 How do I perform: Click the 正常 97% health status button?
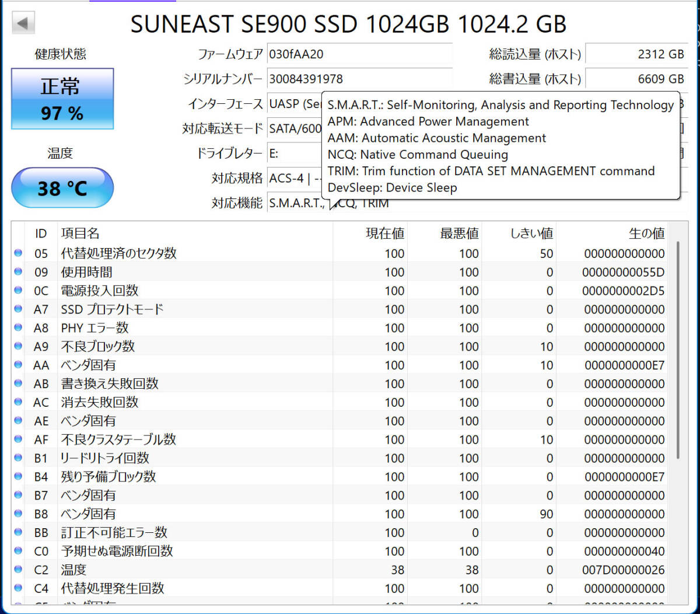62,99
